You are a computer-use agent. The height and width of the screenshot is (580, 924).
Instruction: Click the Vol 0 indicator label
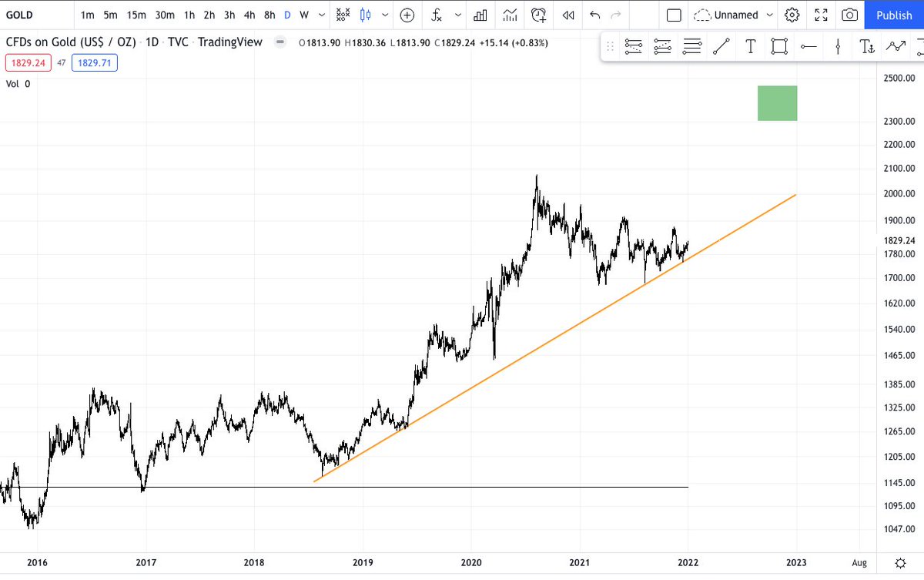click(x=18, y=84)
